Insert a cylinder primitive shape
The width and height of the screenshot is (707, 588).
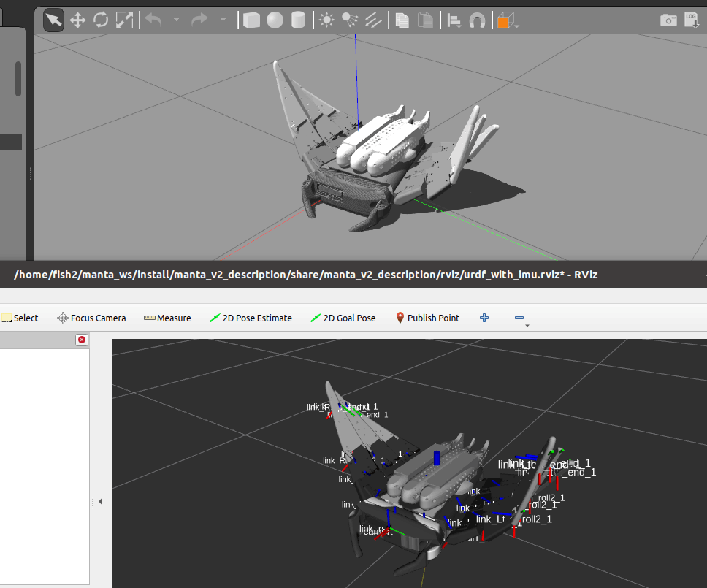(298, 20)
